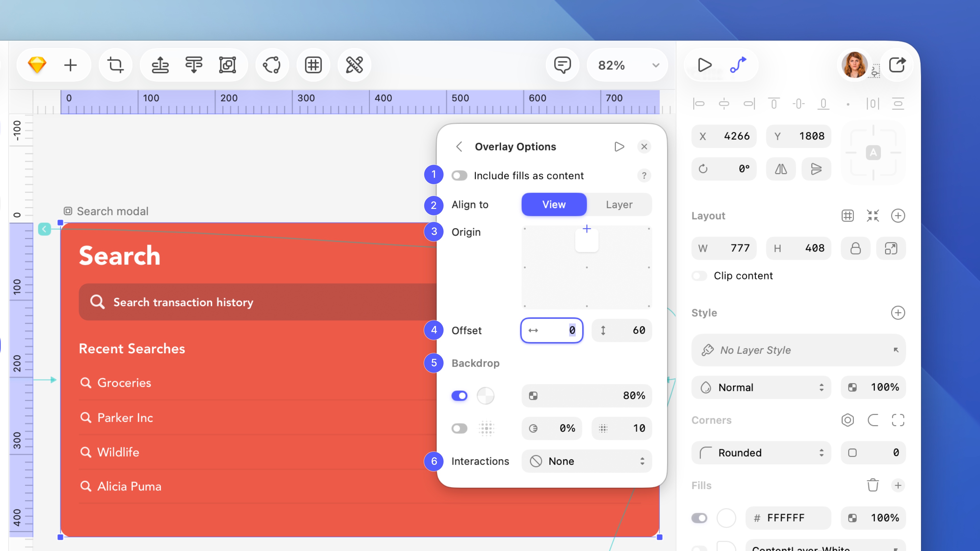Toggle the lock aspect ratio button

(x=855, y=248)
